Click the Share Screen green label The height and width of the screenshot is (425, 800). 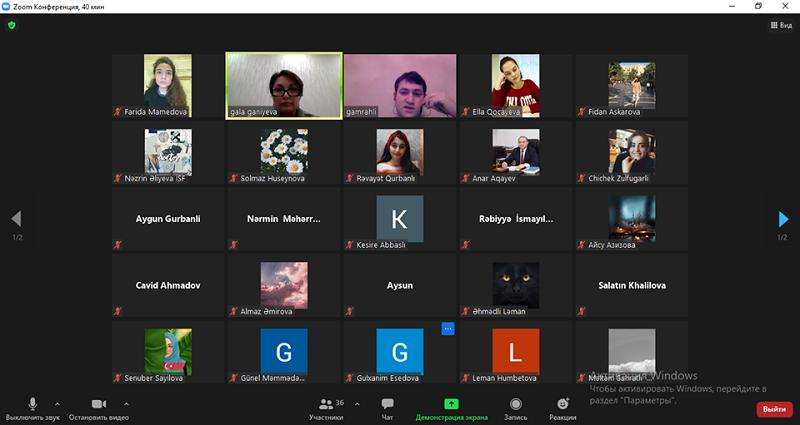coord(452,417)
